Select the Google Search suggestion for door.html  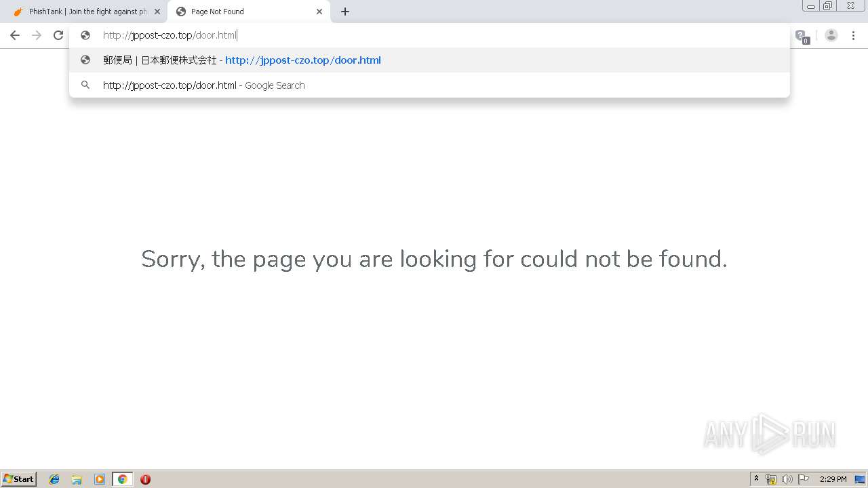coord(429,85)
